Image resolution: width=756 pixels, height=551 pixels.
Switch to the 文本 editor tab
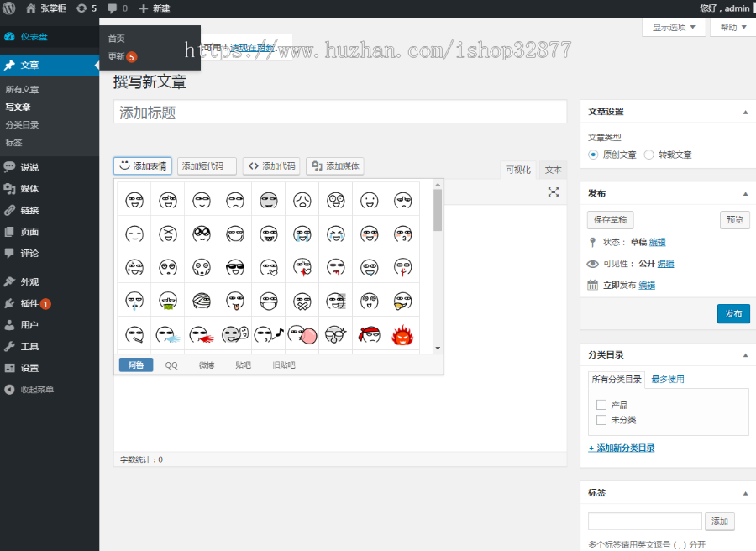tap(553, 170)
